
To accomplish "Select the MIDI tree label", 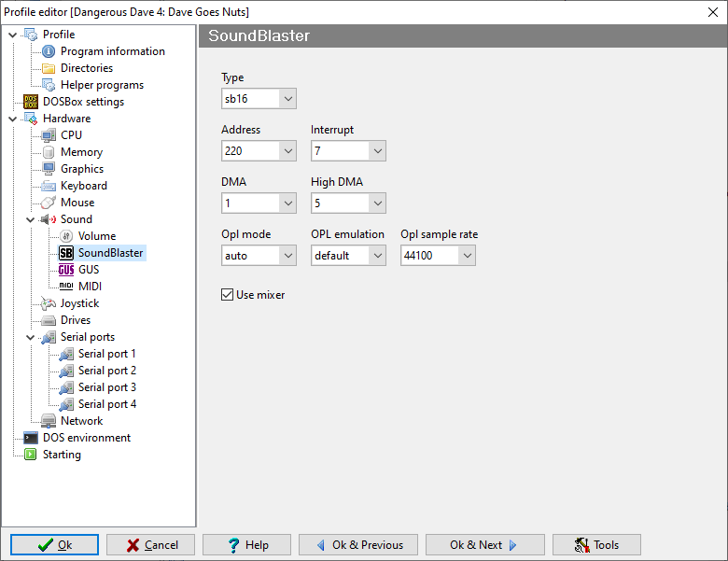I will pyautogui.click(x=91, y=287).
